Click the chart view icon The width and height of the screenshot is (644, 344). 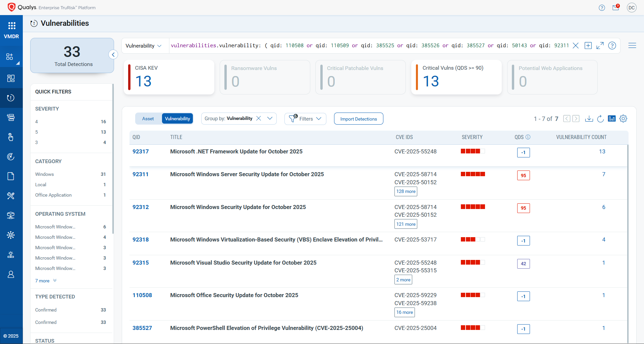612,119
